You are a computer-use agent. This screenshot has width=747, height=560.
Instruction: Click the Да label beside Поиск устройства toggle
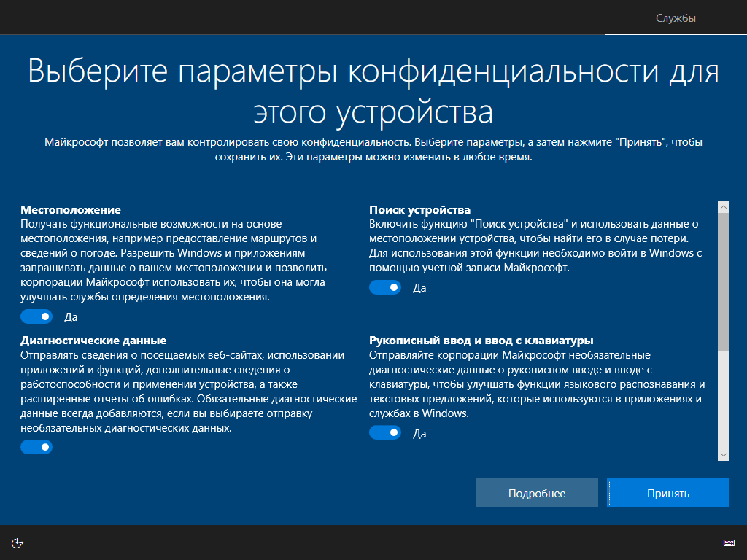419,288
